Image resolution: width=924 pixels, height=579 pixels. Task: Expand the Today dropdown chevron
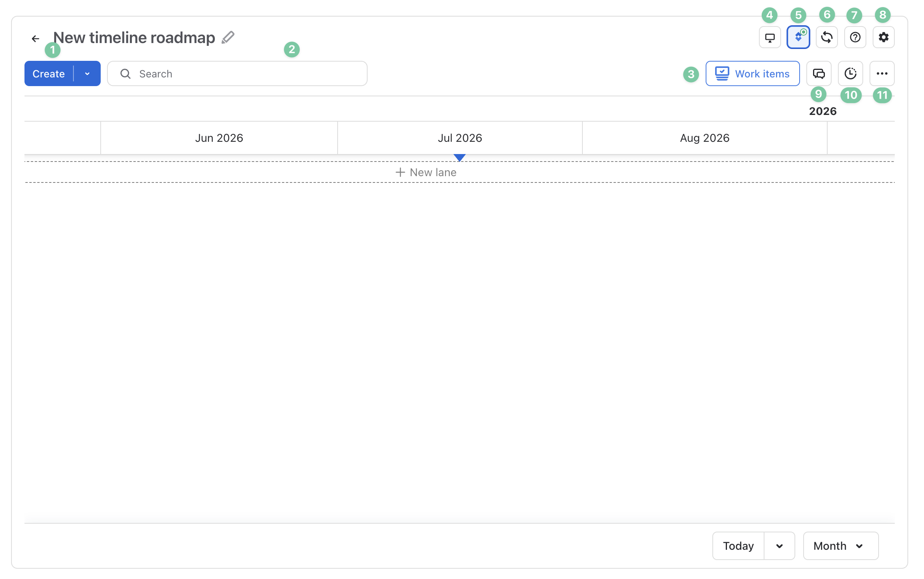(x=779, y=546)
